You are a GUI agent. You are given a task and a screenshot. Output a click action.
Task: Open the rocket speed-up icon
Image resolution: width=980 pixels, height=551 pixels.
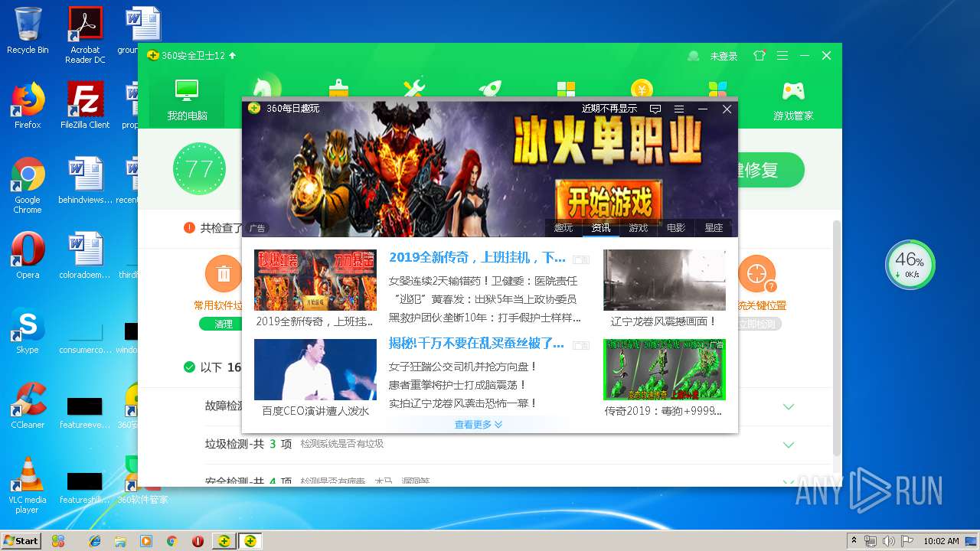tap(490, 87)
